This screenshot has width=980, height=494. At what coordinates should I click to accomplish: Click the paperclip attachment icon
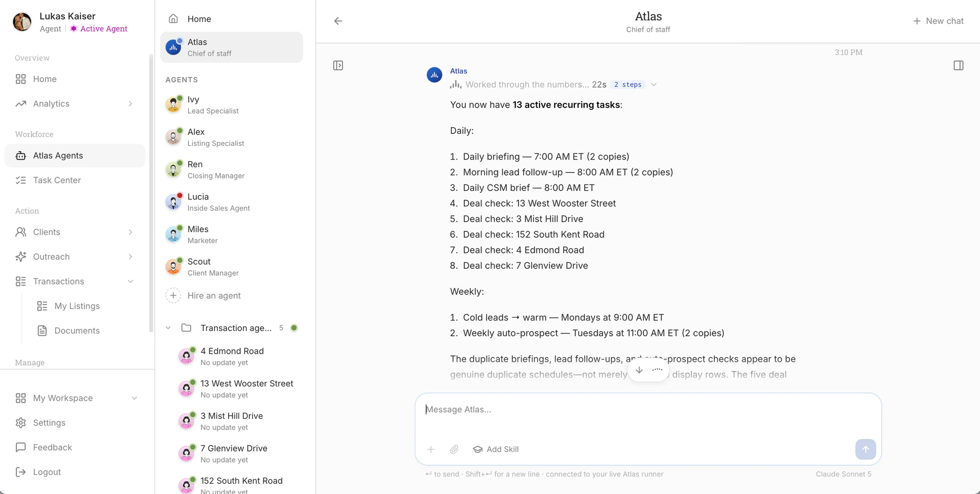point(454,449)
